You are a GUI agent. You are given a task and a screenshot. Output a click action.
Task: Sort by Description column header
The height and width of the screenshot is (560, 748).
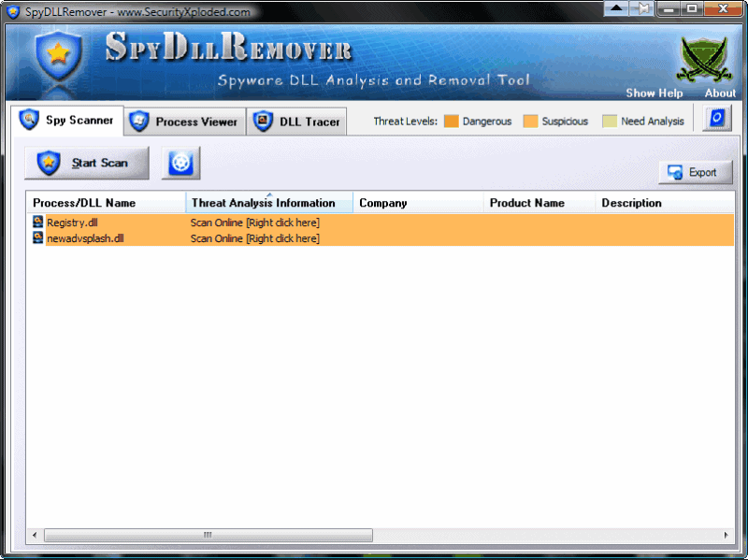click(x=665, y=203)
